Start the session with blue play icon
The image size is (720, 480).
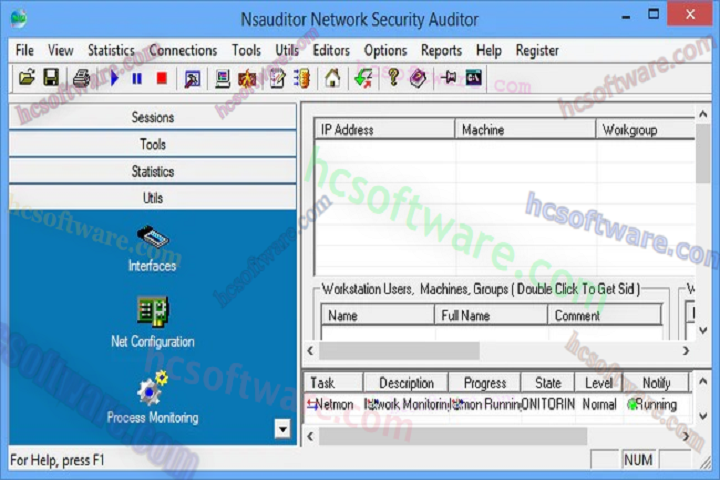(x=115, y=78)
